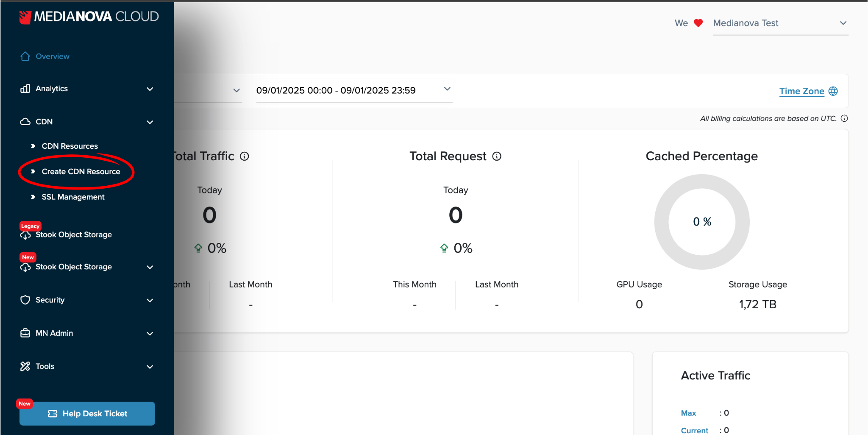Open SSL Management menu item
Screen dimensions: 868x435
pyautogui.click(x=73, y=197)
